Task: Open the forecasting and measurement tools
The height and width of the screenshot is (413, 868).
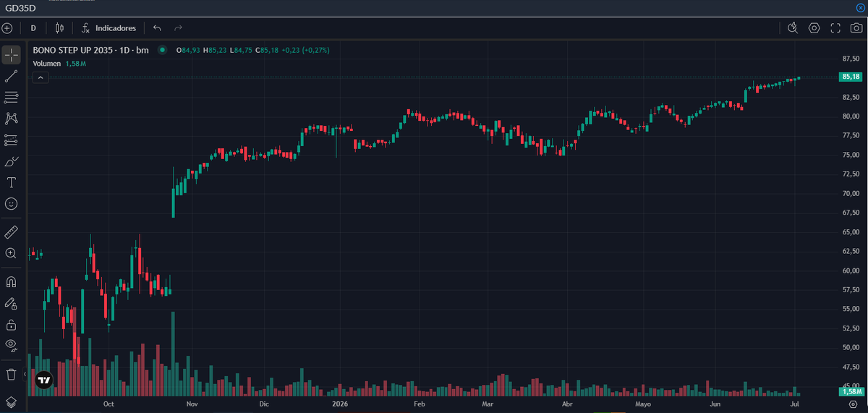Action: pyautogui.click(x=11, y=140)
